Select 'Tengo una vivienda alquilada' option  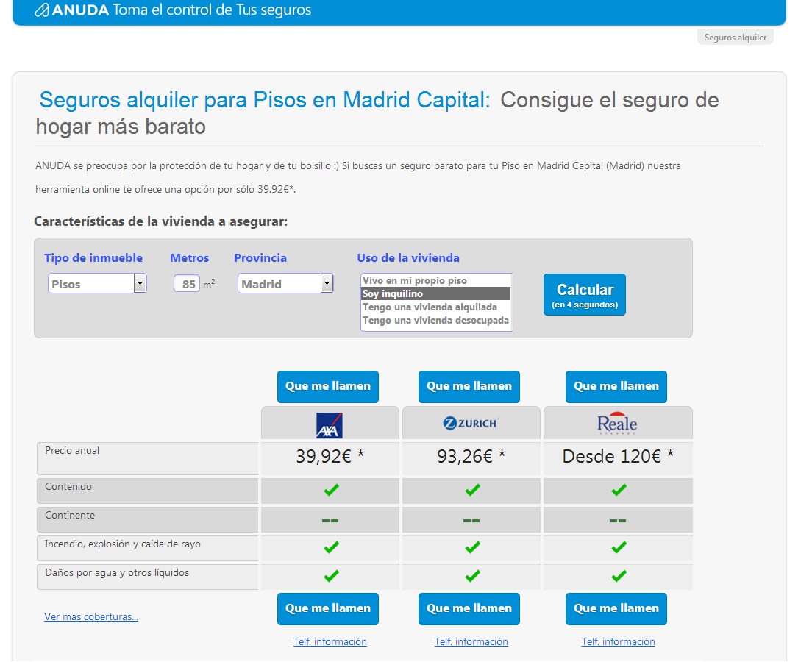(x=435, y=307)
